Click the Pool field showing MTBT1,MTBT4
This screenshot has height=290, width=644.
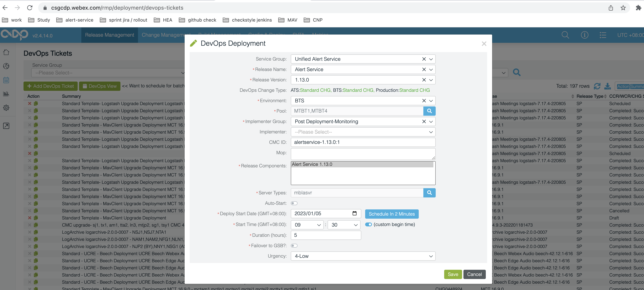[357, 111]
